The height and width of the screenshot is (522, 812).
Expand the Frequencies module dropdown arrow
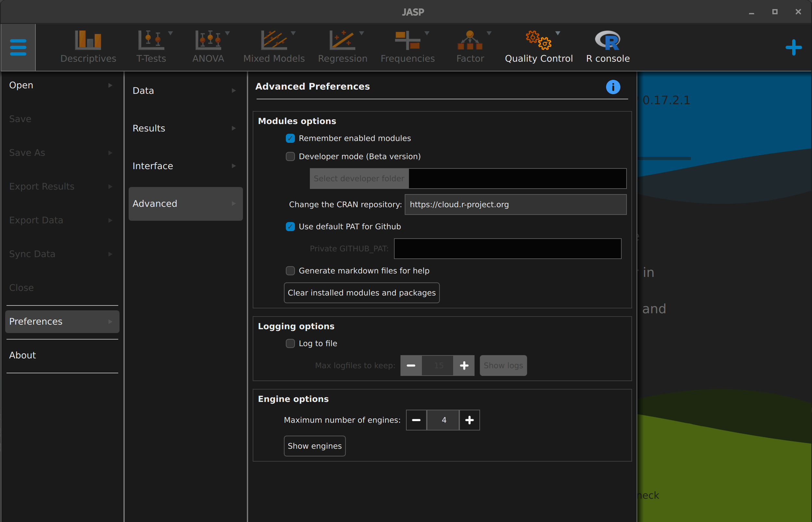(427, 33)
